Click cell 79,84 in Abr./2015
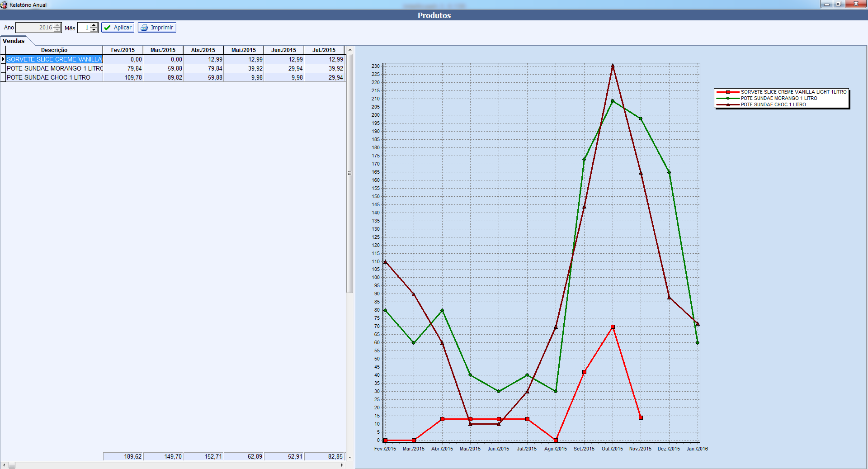This screenshot has width=868, height=469. pyautogui.click(x=203, y=68)
